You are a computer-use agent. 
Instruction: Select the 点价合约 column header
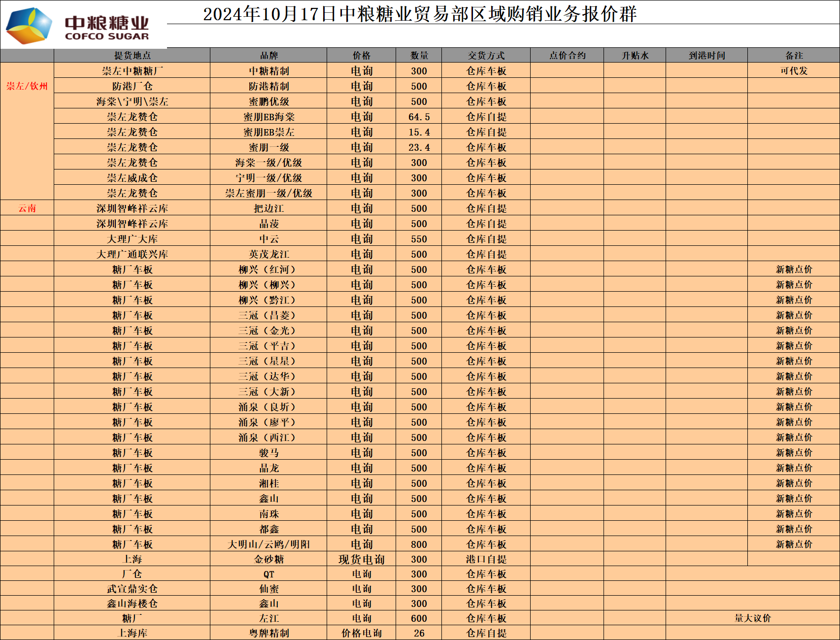[567, 56]
